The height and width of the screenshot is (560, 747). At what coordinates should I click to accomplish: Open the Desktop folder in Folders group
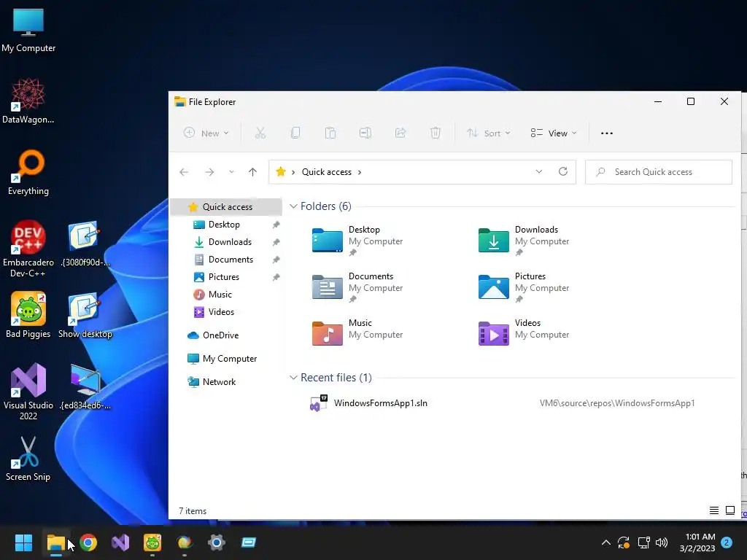(357, 241)
